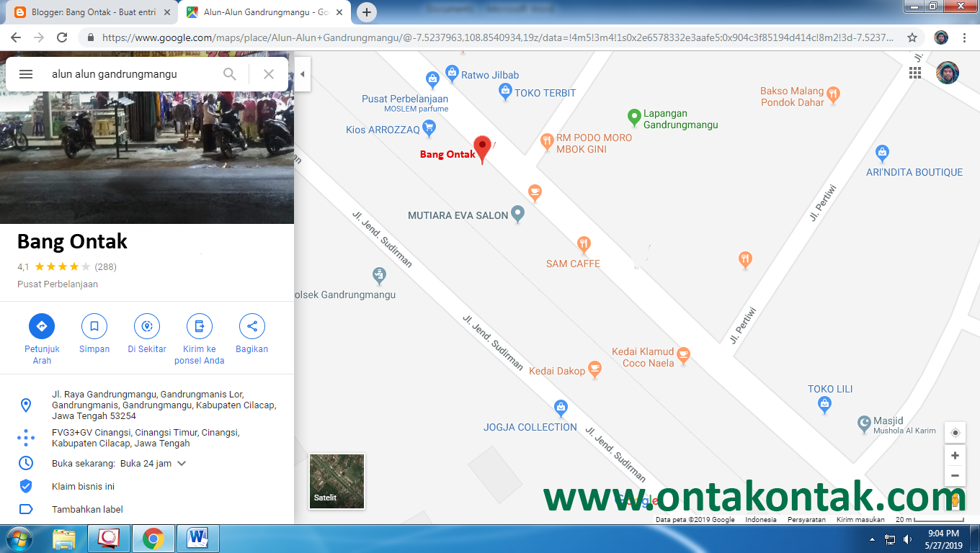Zoom in the map with plus button
The height and width of the screenshot is (553, 980).
955,456
